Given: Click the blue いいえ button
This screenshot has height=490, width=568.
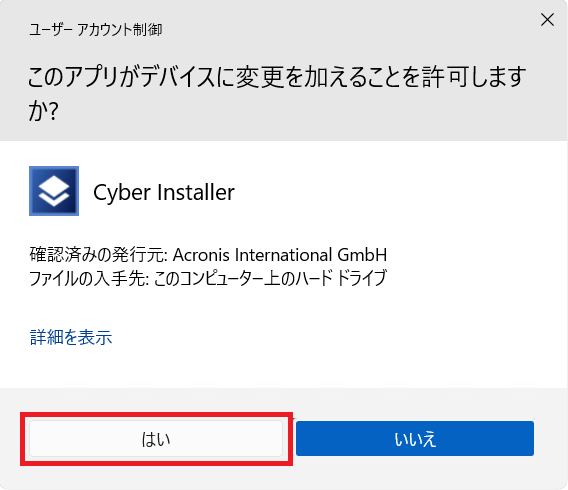Looking at the screenshot, I should point(415,438).
